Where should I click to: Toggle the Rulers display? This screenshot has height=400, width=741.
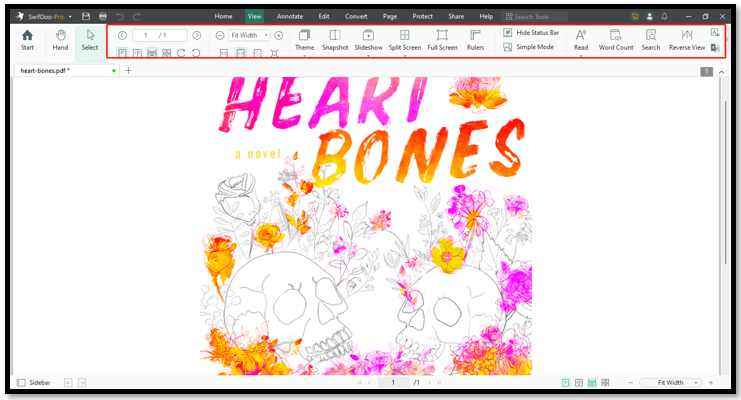coord(475,41)
